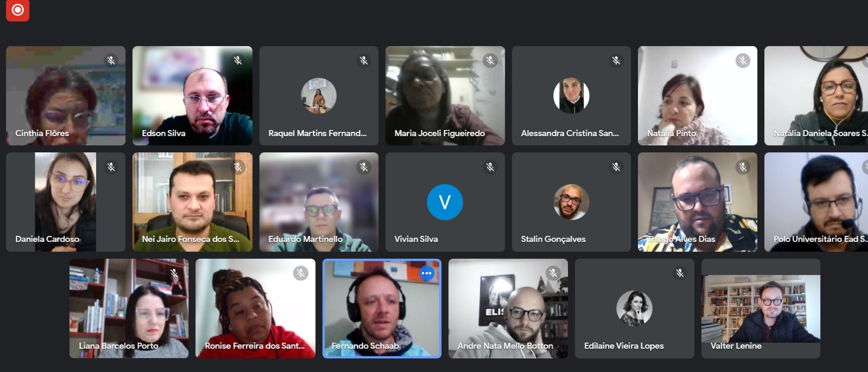Screen dimensions: 868x372
Task: Click the muted mic icon on Vivian Silva
Action: [x=490, y=167]
